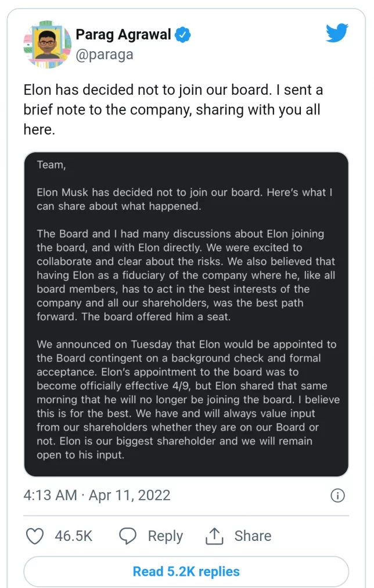374x588 pixels.
Task: Open Parag Agrawal's profile avatar
Action: click(47, 44)
